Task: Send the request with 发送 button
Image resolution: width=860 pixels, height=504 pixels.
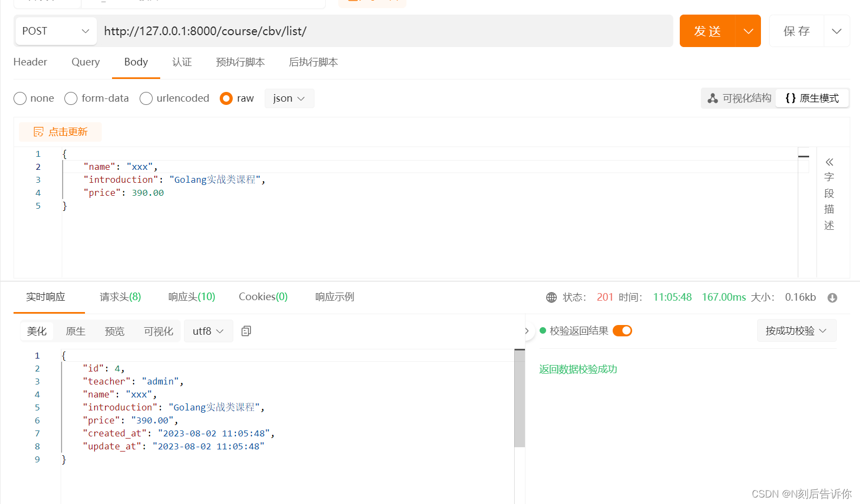Action: click(707, 31)
